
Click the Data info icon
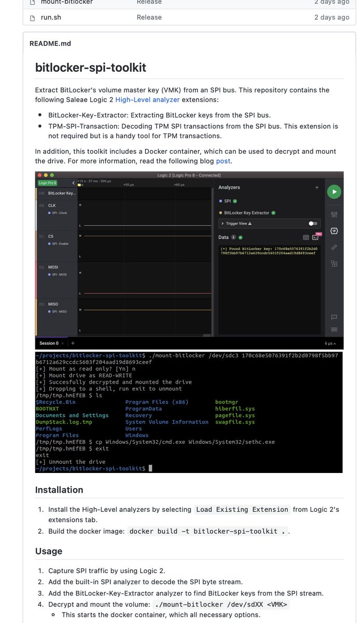[x=233, y=237]
